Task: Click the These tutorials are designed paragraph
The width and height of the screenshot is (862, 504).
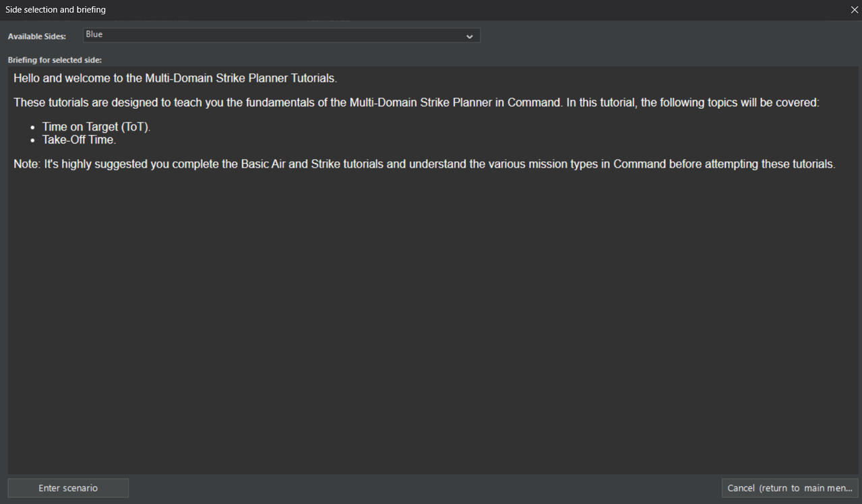Action: (417, 102)
